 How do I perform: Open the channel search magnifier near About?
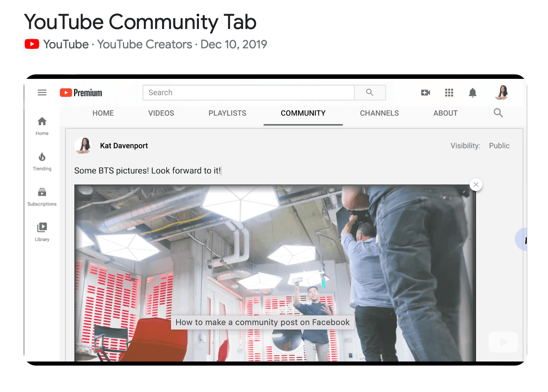coord(498,113)
